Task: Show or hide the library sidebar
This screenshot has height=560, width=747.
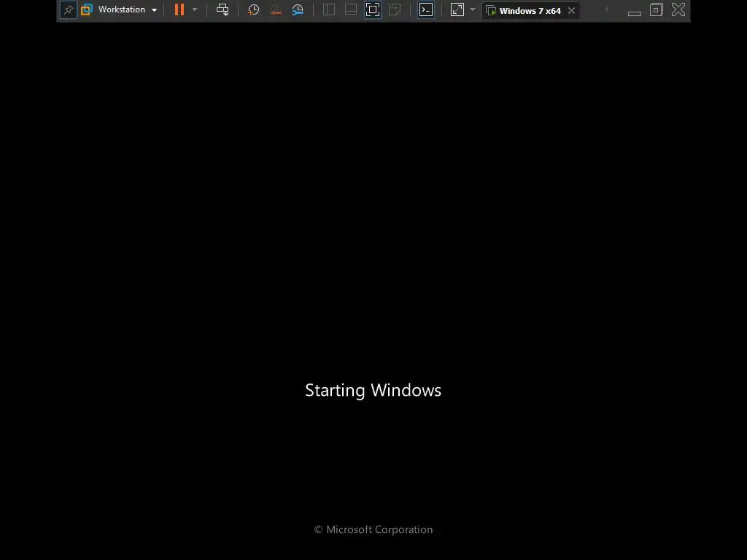Action: coord(329,9)
